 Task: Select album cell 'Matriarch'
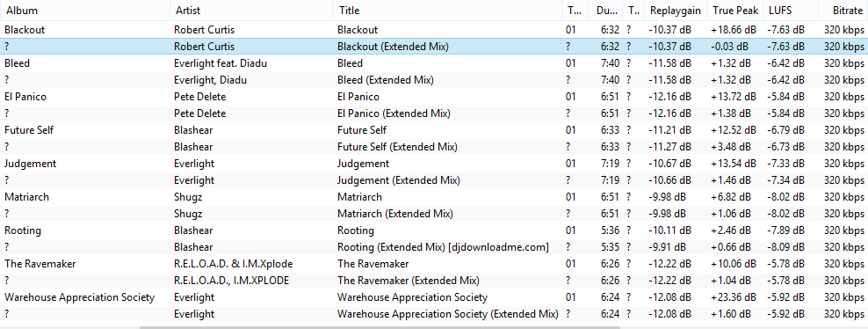tap(27, 197)
